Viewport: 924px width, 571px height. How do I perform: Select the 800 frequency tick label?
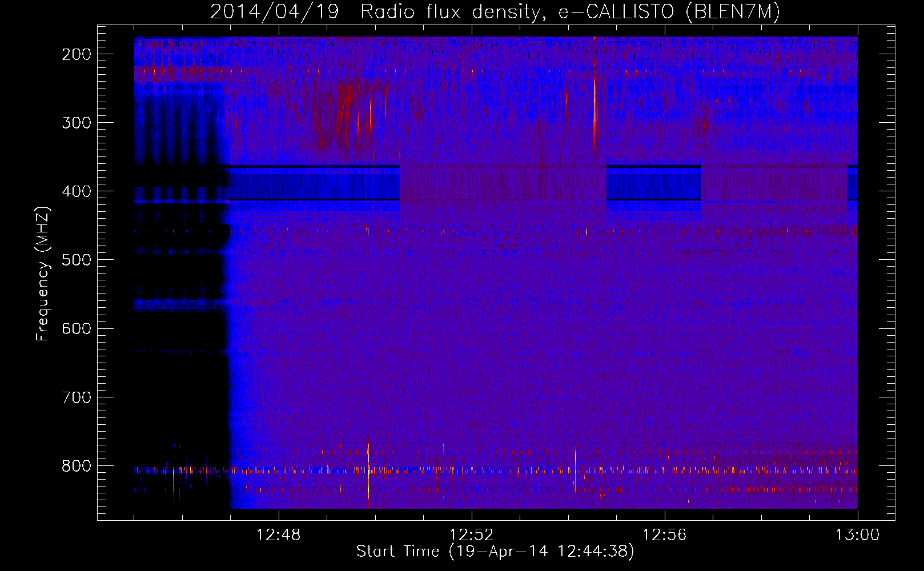pos(77,466)
